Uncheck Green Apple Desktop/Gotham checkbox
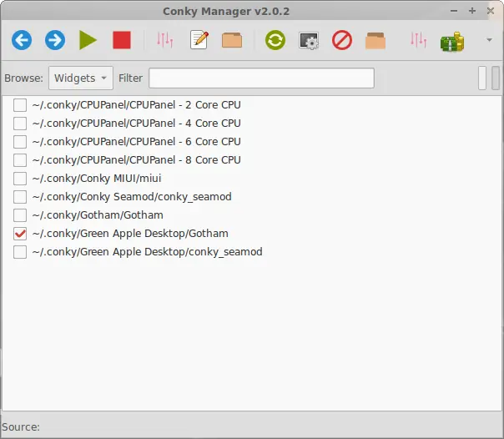The height and width of the screenshot is (439, 504). tap(20, 234)
